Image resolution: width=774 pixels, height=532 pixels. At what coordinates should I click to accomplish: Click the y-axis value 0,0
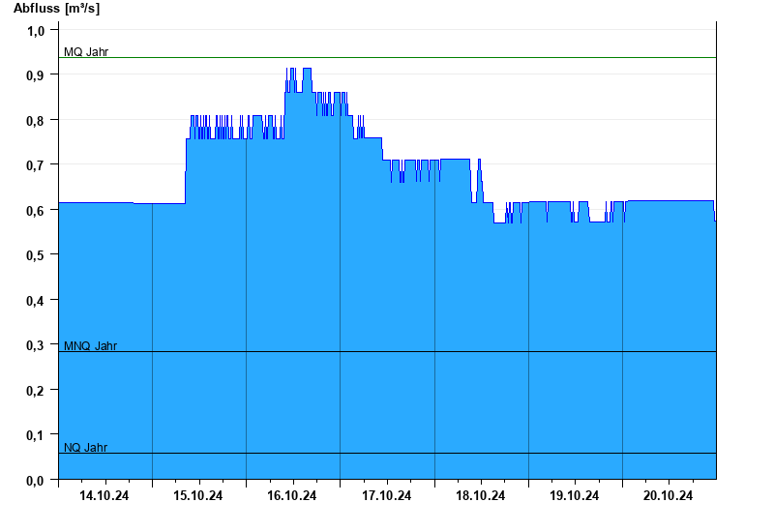click(36, 481)
